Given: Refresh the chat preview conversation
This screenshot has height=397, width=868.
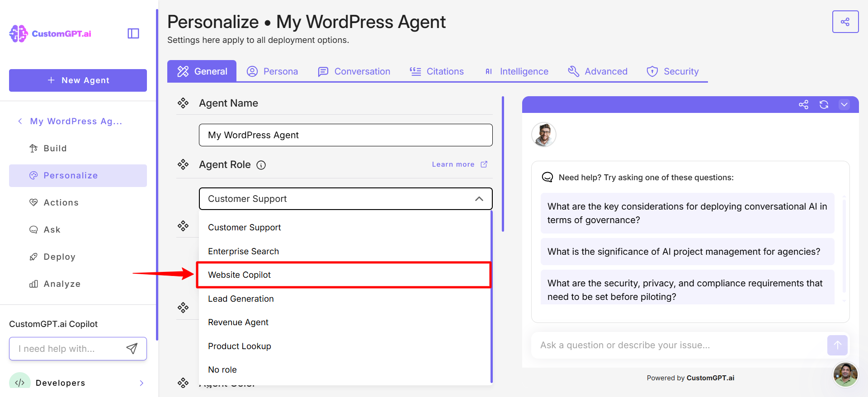Looking at the screenshot, I should pyautogui.click(x=824, y=105).
